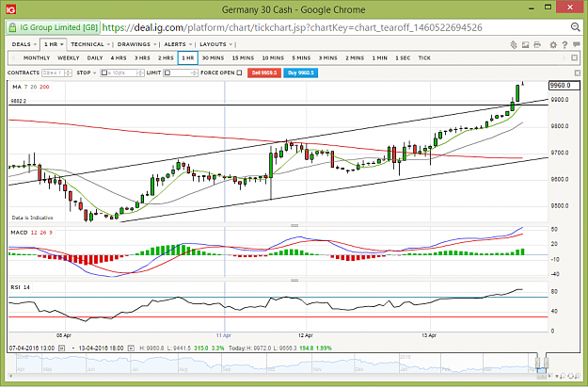Viewport: 588px width, 389px height.
Task: Switch to Monthly timeframe
Action: (37, 57)
